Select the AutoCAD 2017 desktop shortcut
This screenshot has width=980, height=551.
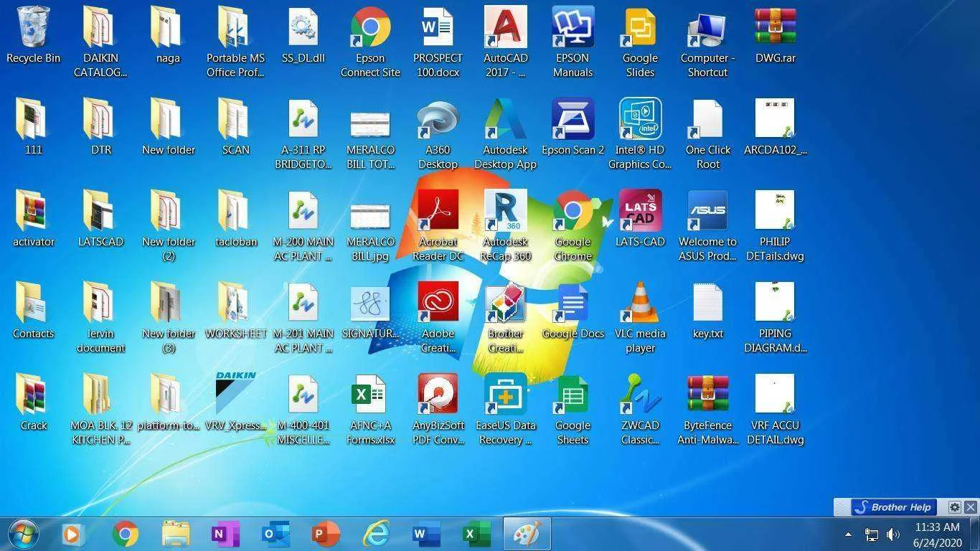click(505, 42)
